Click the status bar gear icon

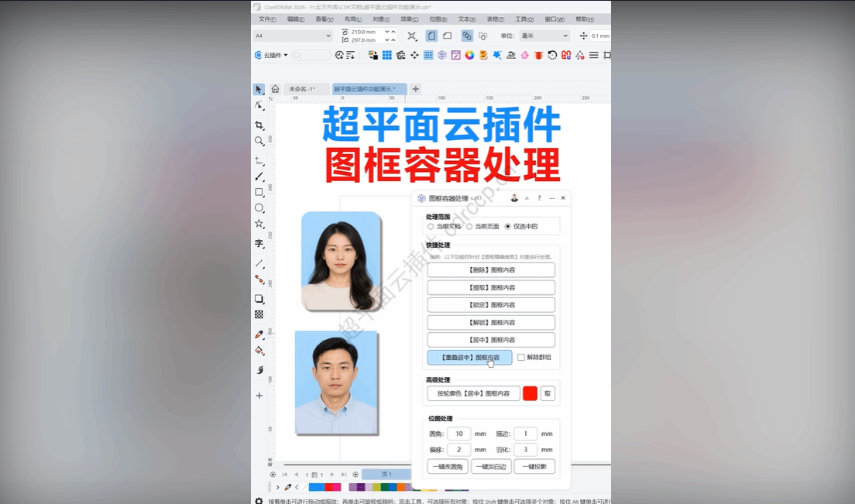click(259, 500)
